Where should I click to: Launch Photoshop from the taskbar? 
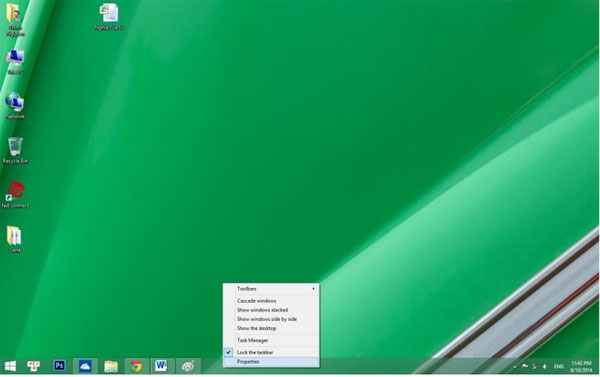[59, 366]
